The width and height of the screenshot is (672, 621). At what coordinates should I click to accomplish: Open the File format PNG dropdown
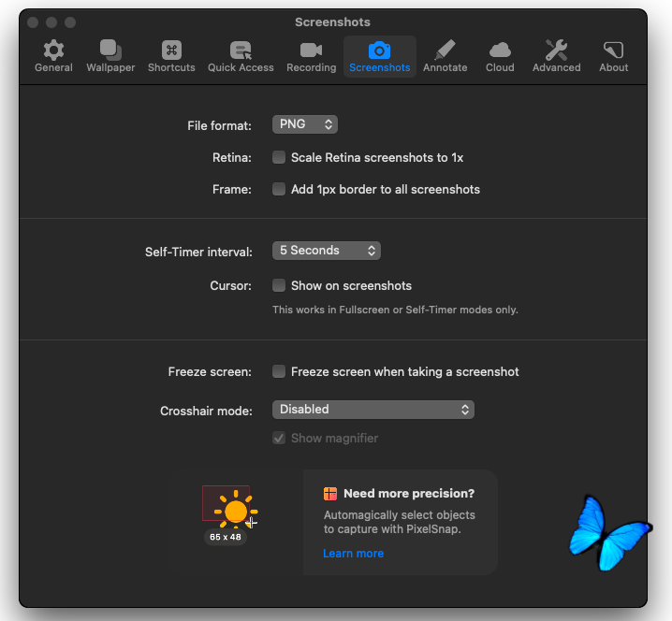pyautogui.click(x=305, y=124)
